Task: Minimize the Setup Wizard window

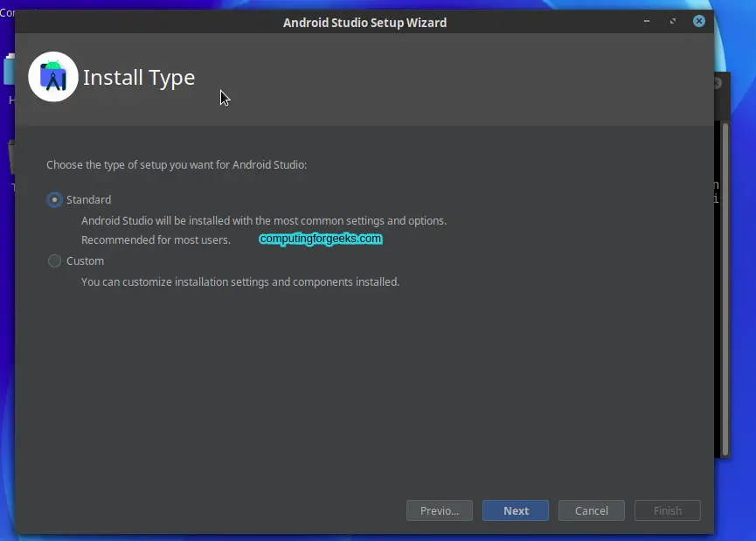Action: (x=647, y=21)
